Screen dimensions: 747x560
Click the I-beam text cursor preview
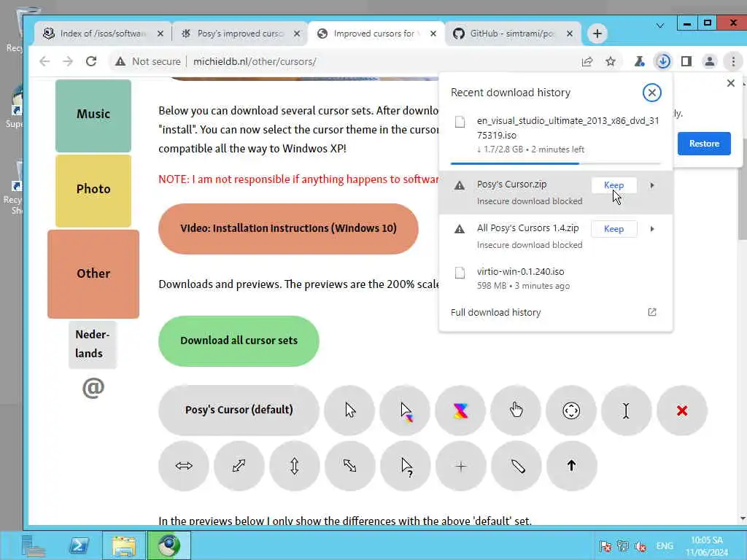coord(627,410)
